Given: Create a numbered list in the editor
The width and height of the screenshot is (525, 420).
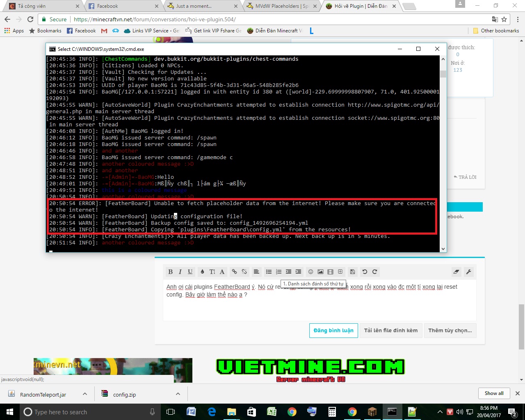Looking at the screenshot, I should tap(278, 272).
